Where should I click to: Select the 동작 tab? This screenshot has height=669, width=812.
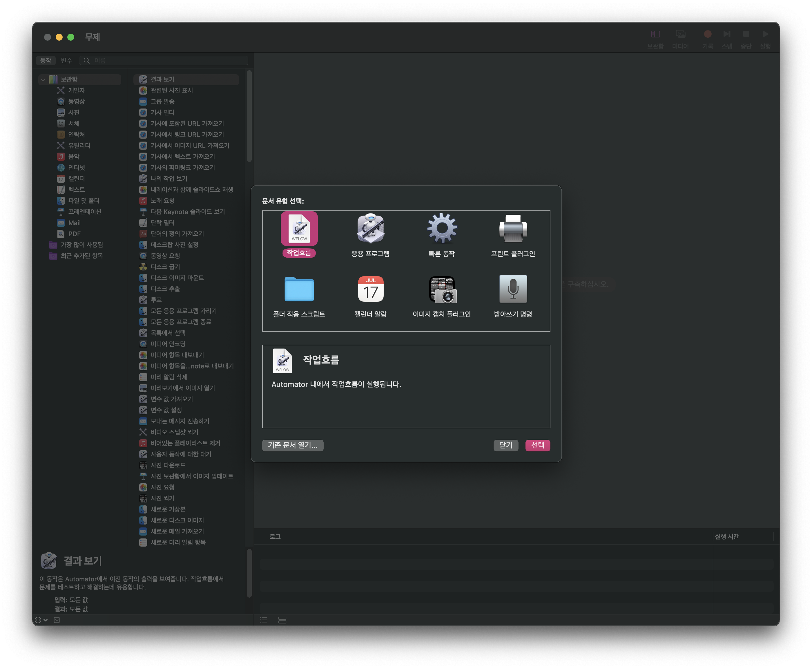click(46, 61)
